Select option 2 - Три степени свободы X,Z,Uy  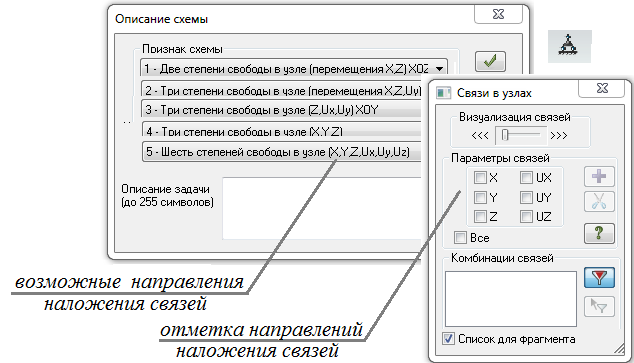(x=281, y=89)
